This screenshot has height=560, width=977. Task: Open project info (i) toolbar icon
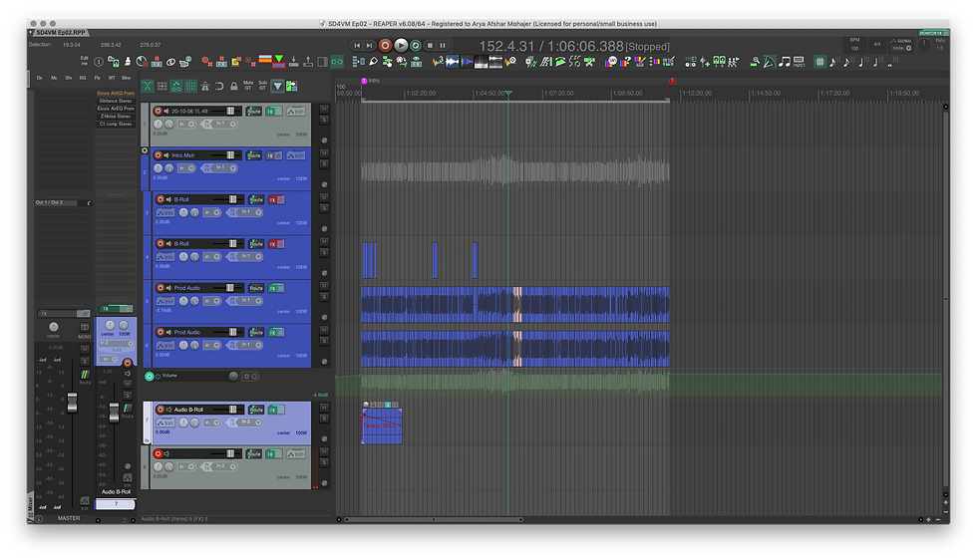pos(99,62)
